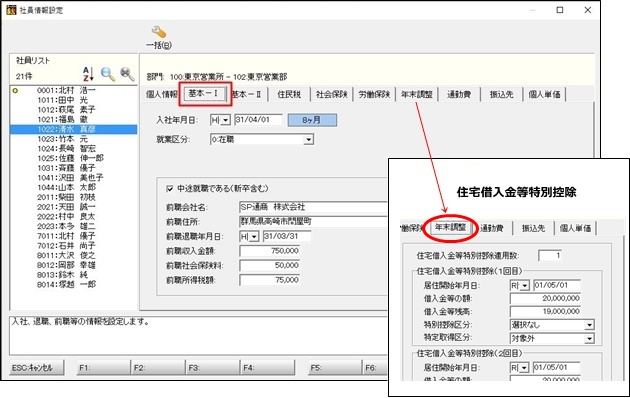Open employee search magnifier icon
Image resolution: width=630 pixels, height=398 pixels.
108,74
